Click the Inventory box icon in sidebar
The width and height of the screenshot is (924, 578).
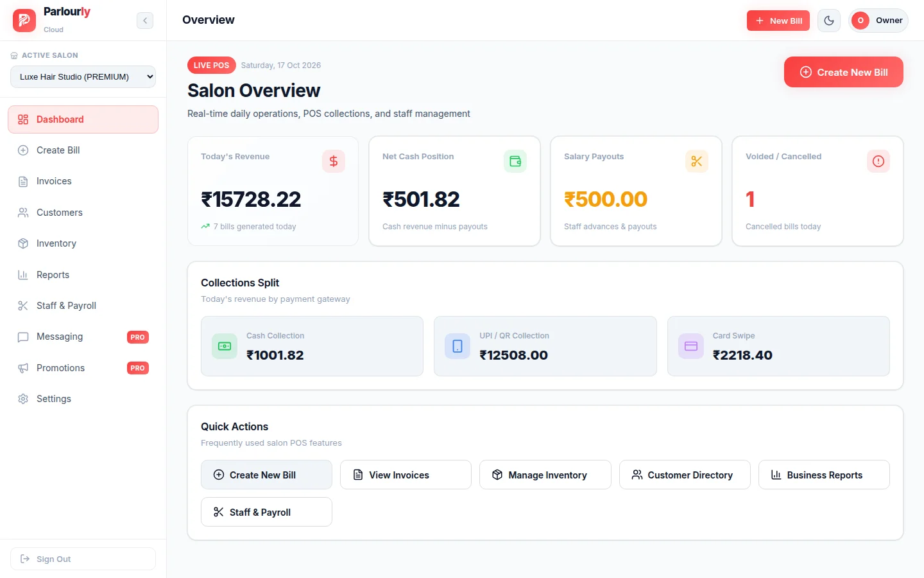[x=23, y=243]
